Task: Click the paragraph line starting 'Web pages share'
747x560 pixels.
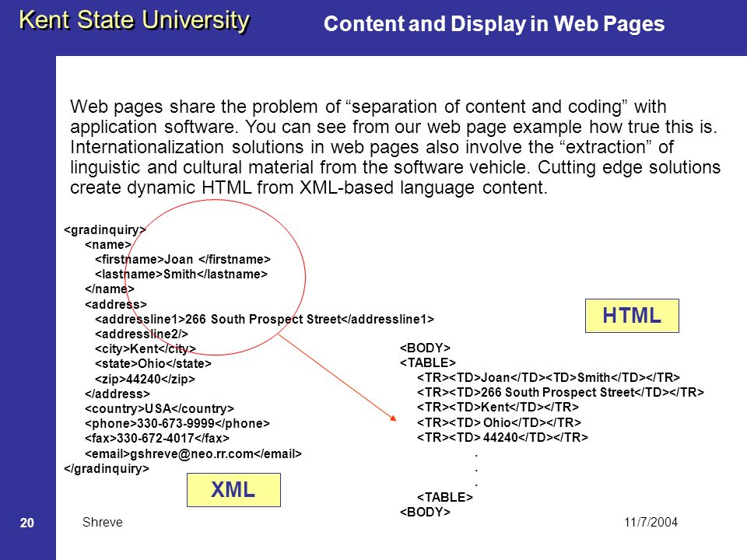Action: coord(368,107)
